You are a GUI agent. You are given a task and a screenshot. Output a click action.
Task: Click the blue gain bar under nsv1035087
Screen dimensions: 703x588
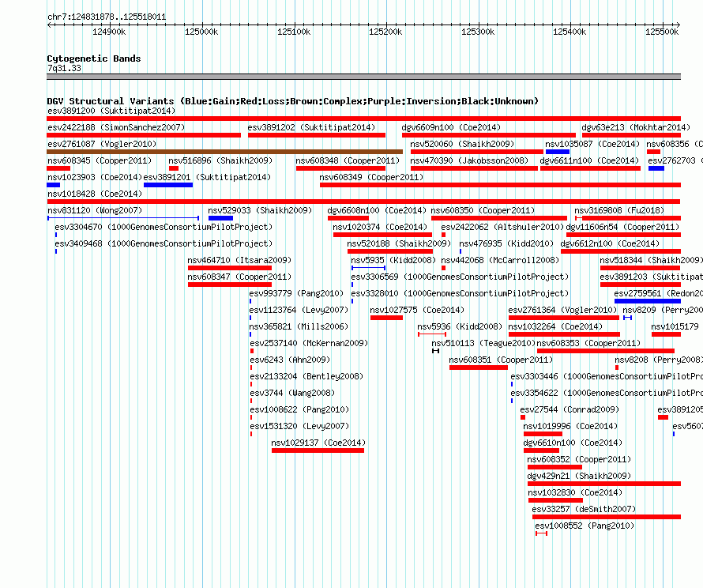coord(558,152)
